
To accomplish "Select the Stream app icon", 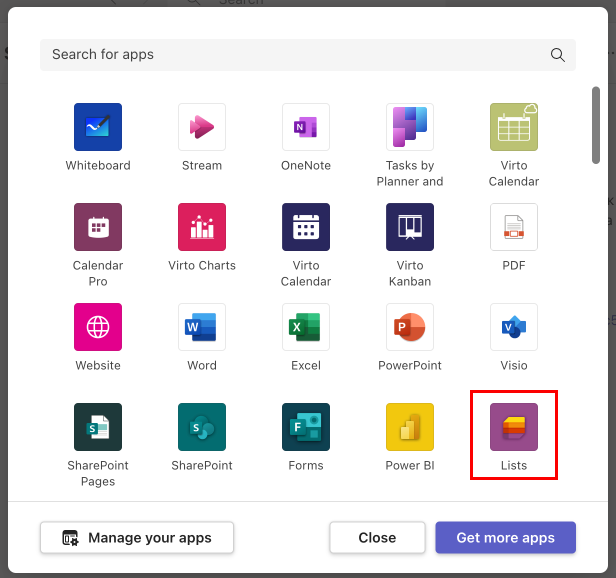I will pyautogui.click(x=202, y=127).
